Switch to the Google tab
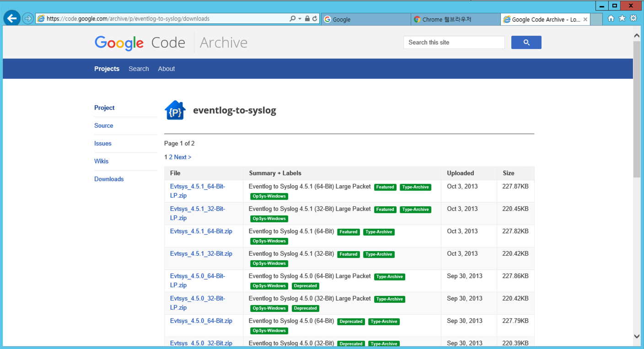The width and height of the screenshot is (644, 349). pyautogui.click(x=366, y=19)
